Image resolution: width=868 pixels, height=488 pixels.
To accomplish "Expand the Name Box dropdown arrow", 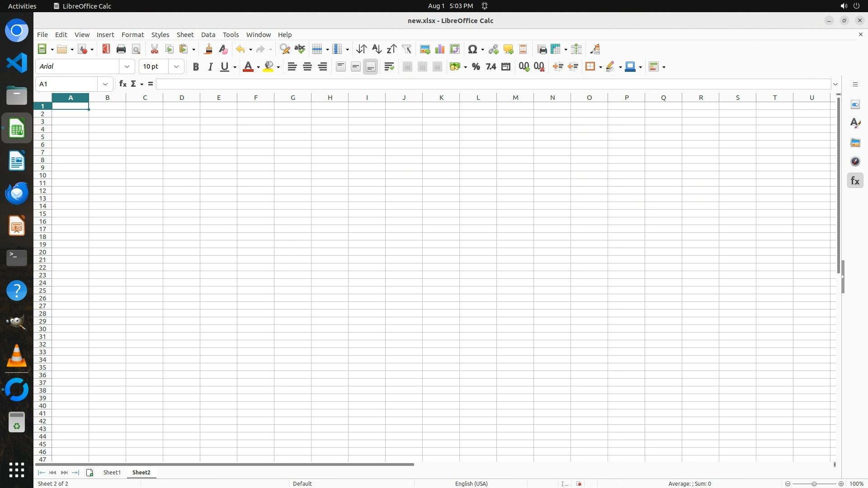I will click(x=105, y=84).
